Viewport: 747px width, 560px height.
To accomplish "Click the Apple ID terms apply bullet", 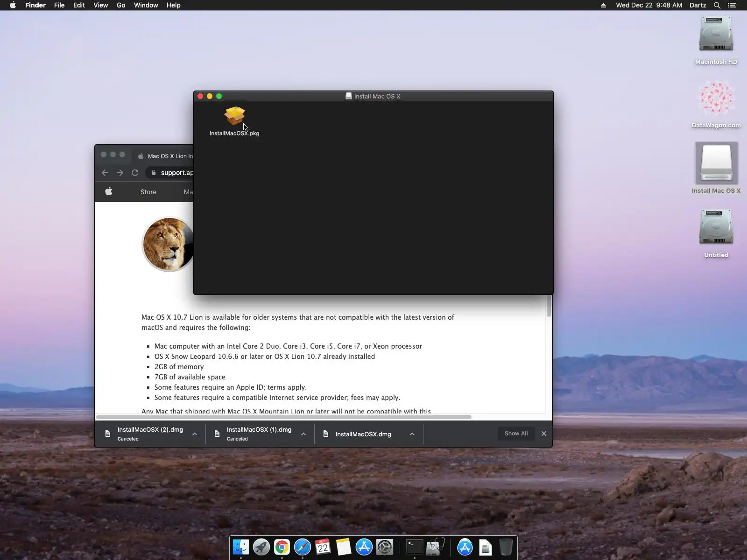I will coord(231,387).
